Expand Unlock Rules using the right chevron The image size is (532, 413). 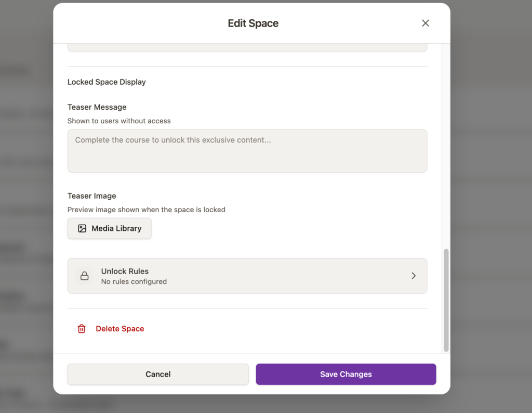click(414, 276)
